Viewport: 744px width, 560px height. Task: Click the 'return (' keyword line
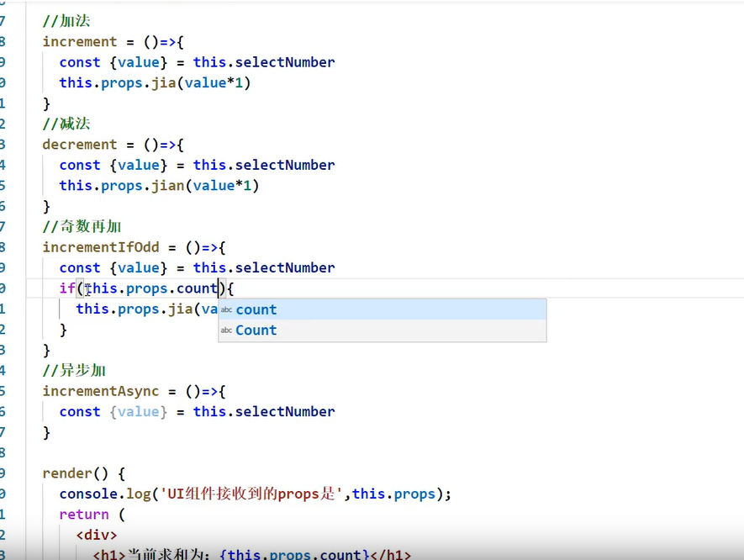click(92, 515)
